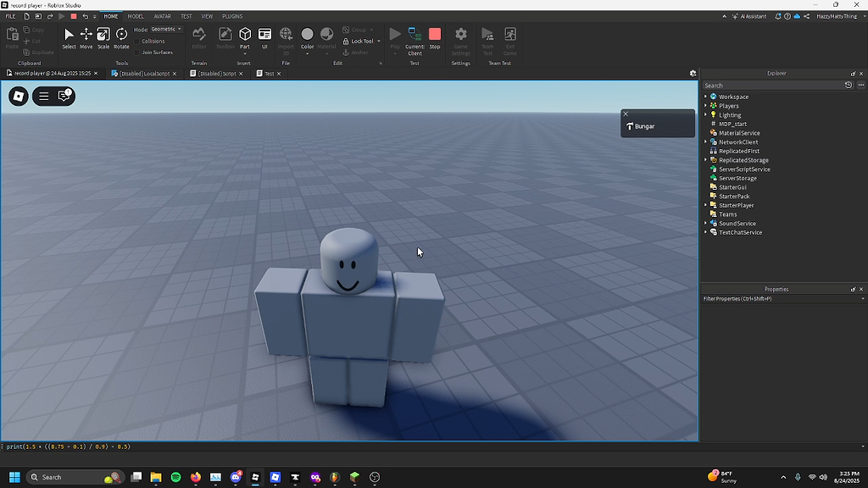The width and height of the screenshot is (868, 488).
Task: Expand the Workspace tree node
Action: [x=706, y=97]
